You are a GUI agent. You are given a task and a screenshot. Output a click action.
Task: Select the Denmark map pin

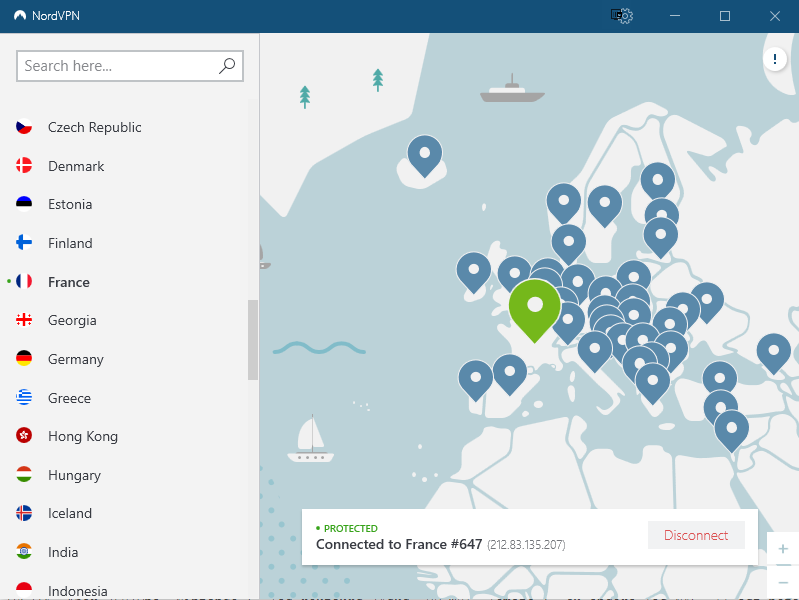(x=569, y=244)
